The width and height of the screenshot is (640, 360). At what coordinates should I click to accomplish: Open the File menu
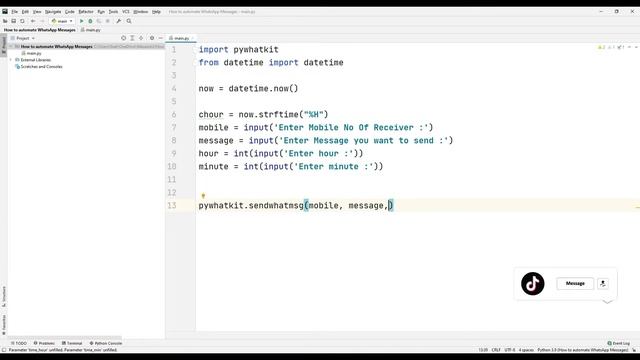pos(15,12)
